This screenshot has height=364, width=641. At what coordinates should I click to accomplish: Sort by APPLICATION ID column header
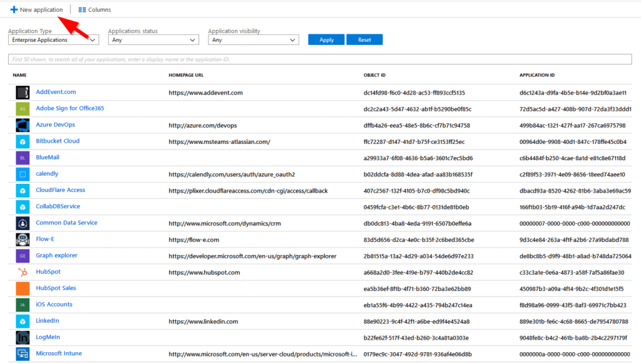coord(536,75)
